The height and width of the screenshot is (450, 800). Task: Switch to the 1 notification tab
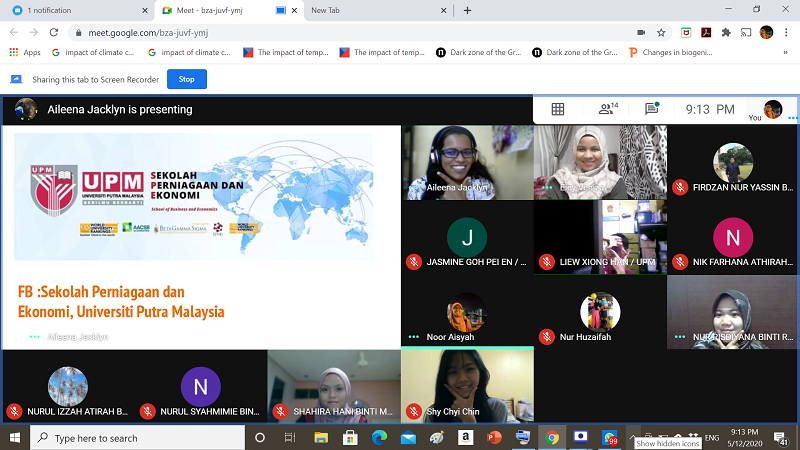(70, 10)
